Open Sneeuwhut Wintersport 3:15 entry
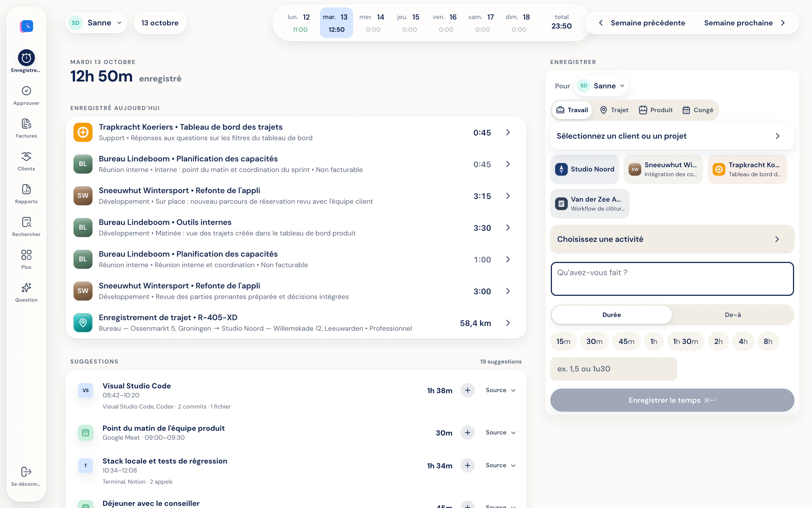This screenshot has height=508, width=812. 296,196
